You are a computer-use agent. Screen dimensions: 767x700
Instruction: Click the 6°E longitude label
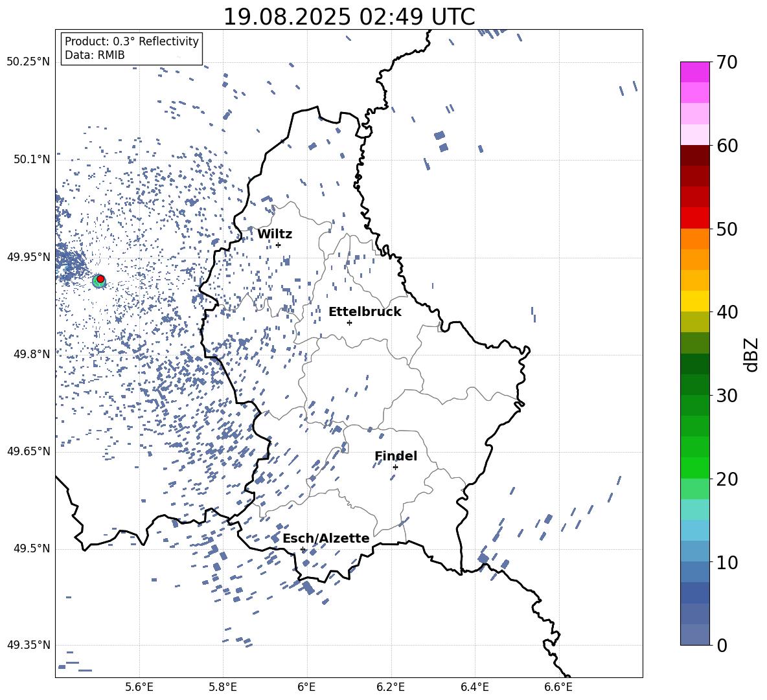click(306, 688)
